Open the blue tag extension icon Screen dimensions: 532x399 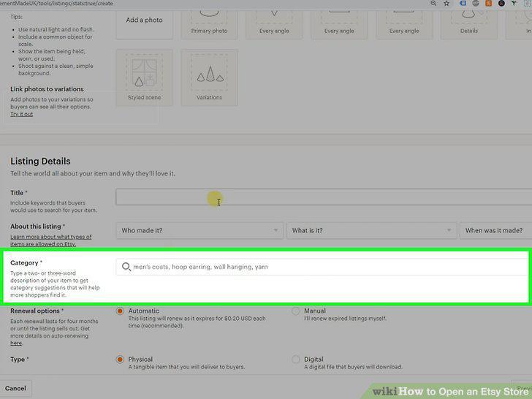463,3
